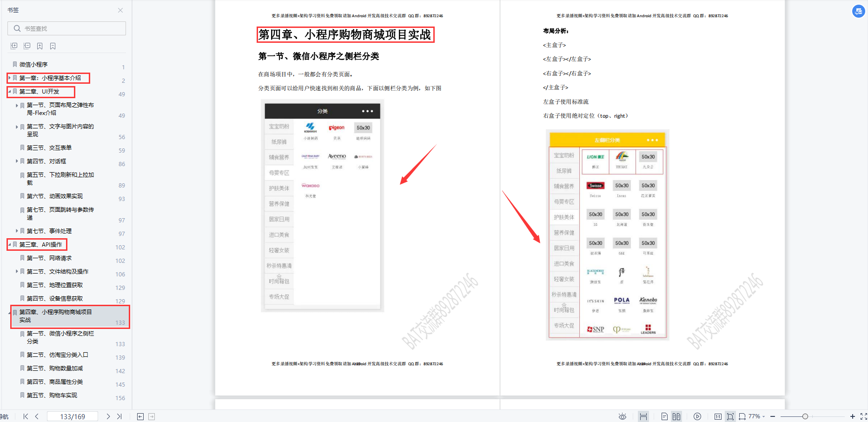This screenshot has width=868, height=422.
Task: Collapse the 第二章、UI开发 bookmark tree
Action: 9,92
